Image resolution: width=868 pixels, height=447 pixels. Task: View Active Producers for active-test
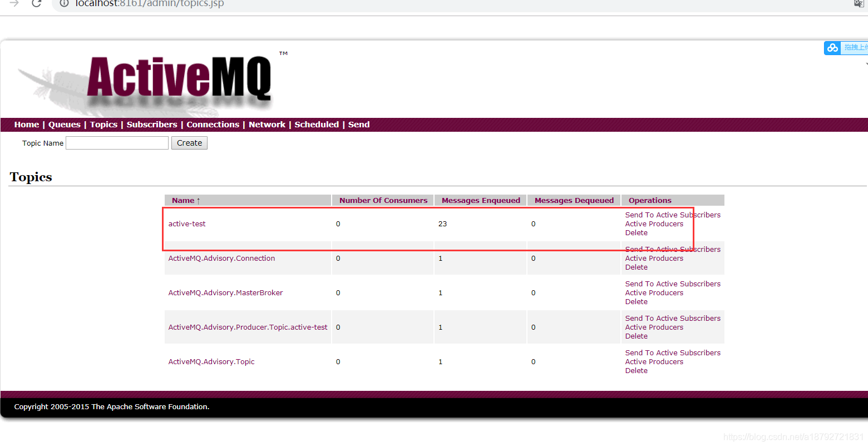(654, 223)
